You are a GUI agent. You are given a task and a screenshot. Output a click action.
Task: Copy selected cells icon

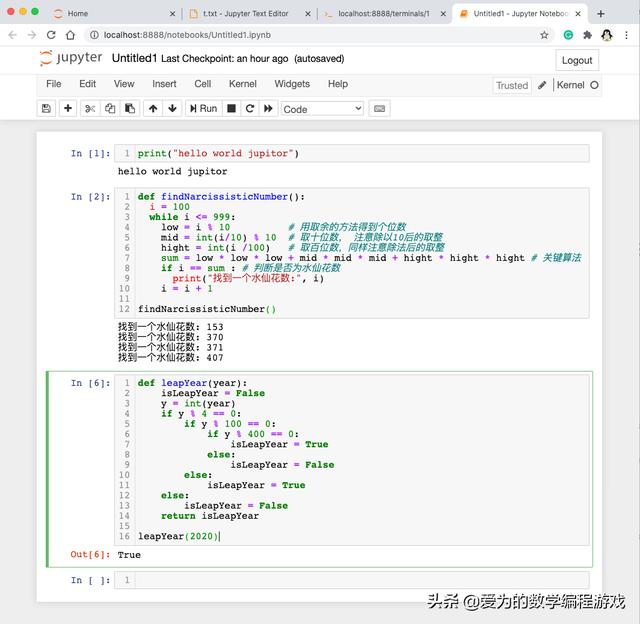pos(110,109)
